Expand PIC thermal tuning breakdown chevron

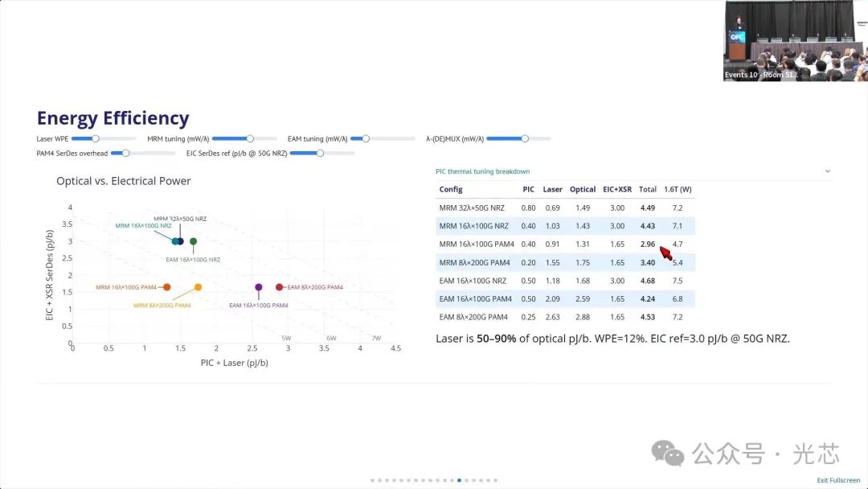(828, 171)
